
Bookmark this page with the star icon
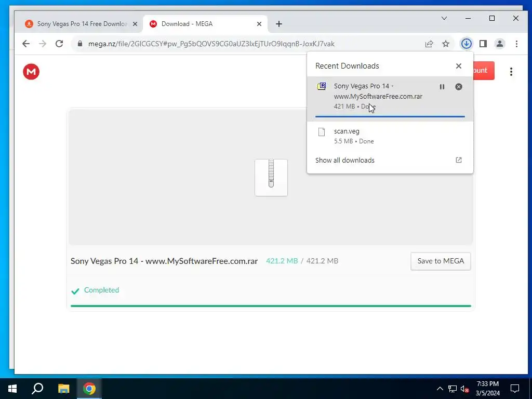point(445,44)
